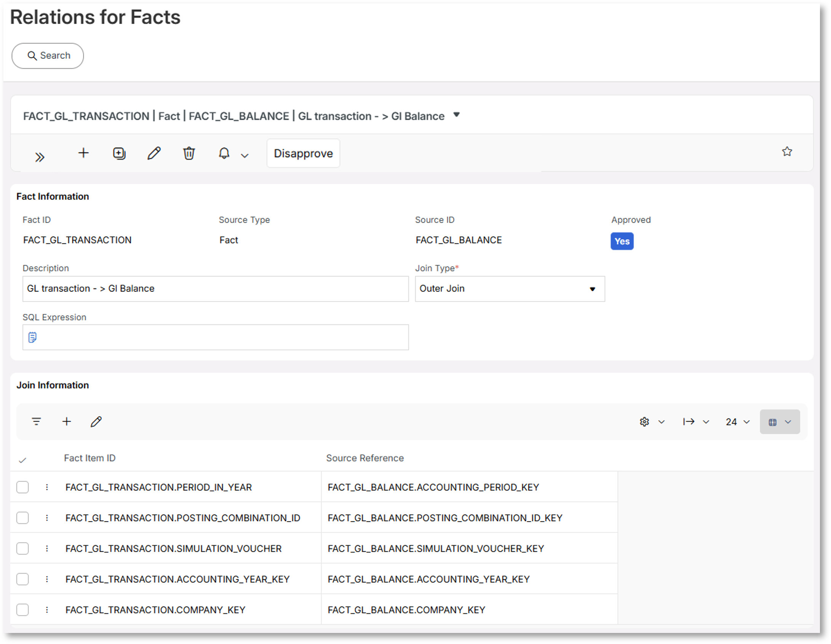
Task: Expand the gear settings chevron
Action: tap(661, 422)
